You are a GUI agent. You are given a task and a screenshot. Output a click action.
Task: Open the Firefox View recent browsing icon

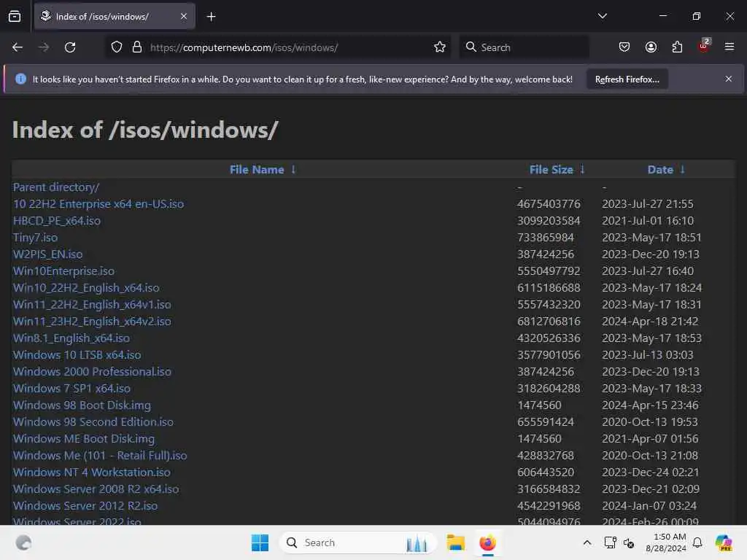pyautogui.click(x=15, y=16)
